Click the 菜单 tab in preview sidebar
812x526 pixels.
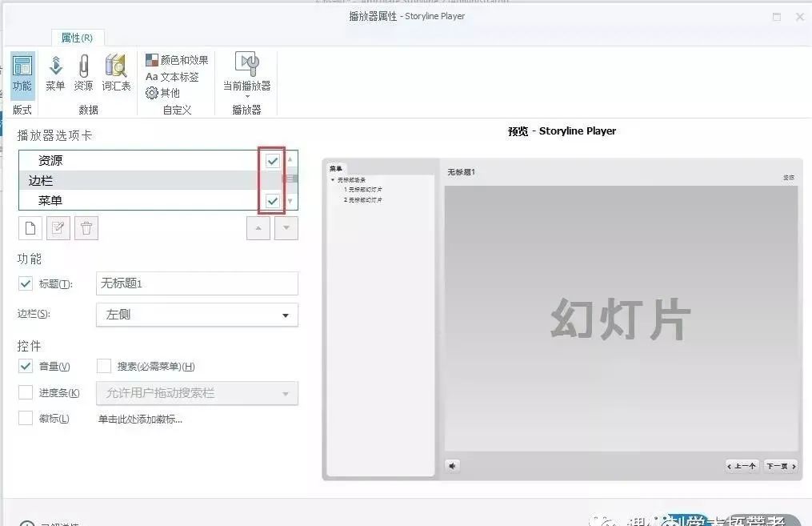(335, 168)
